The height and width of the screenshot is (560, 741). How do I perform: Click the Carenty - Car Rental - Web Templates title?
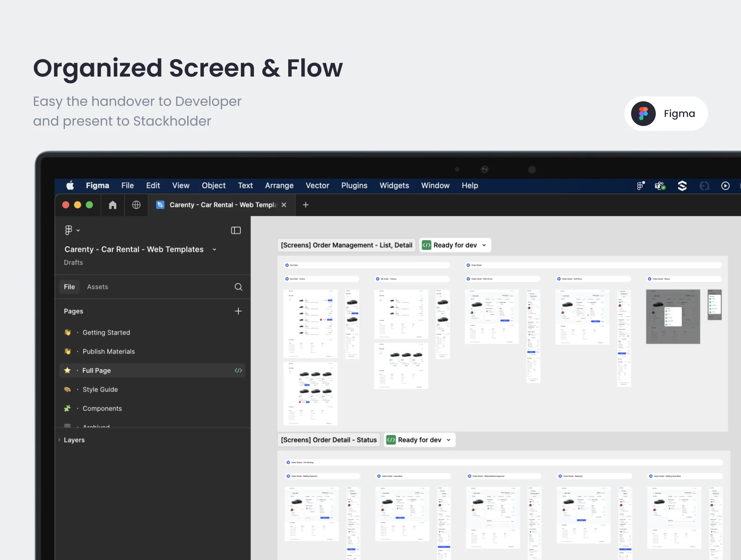tap(134, 250)
